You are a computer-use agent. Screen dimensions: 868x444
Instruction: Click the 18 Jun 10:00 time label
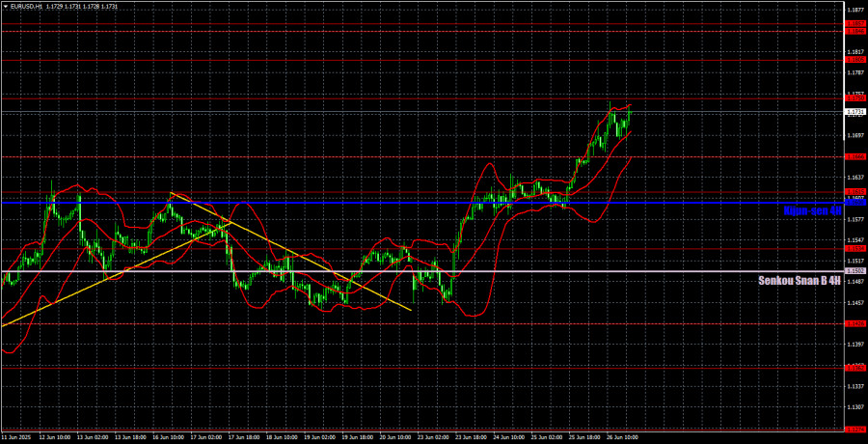284,437
